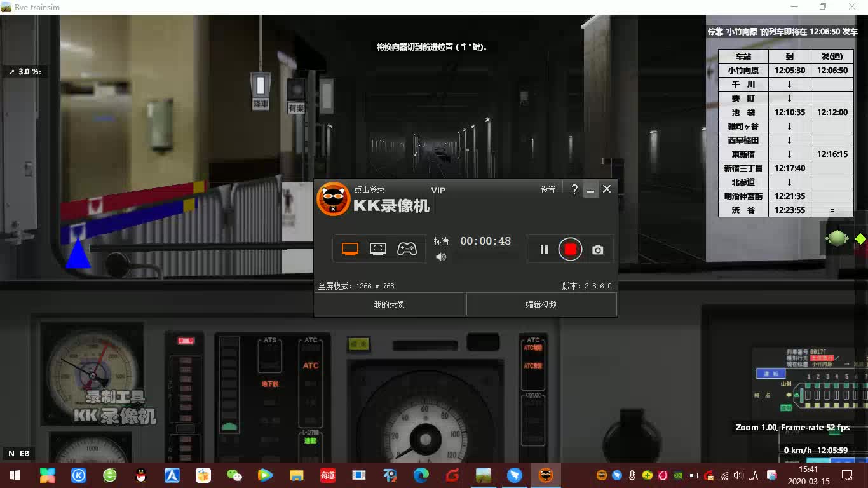This screenshot has width=868, height=488.
Task: Click the 3.0 ‰ gradient indicator
Action: tap(25, 72)
